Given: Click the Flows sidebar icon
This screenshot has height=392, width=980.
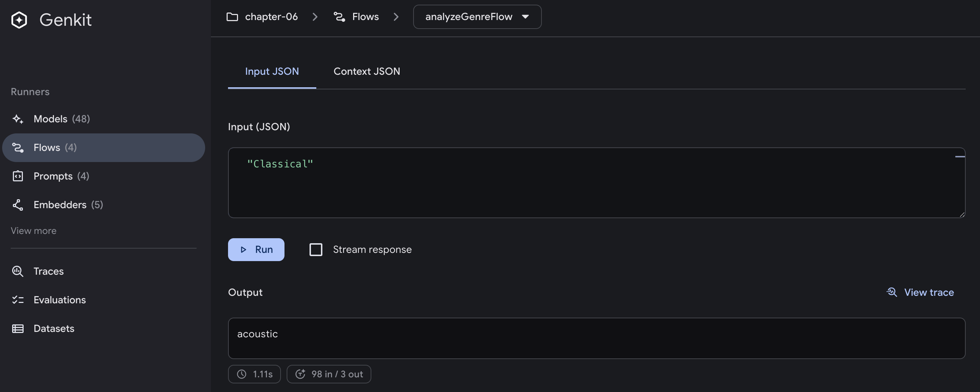Looking at the screenshot, I should pyautogui.click(x=18, y=148).
